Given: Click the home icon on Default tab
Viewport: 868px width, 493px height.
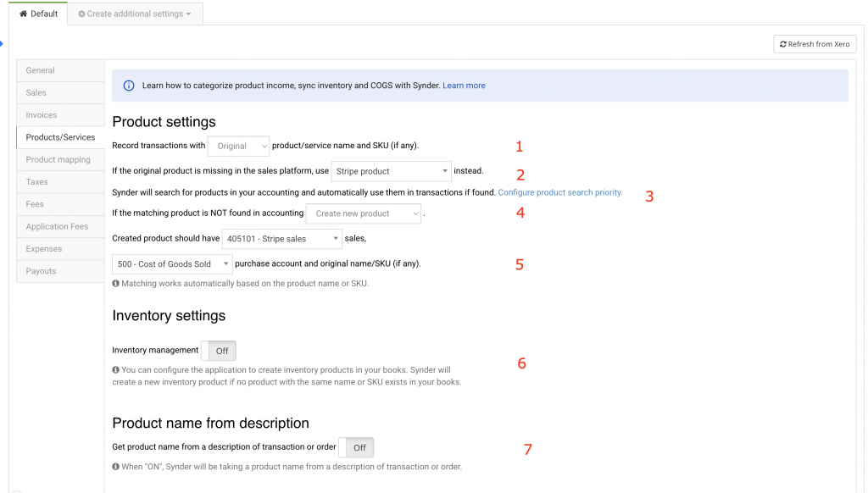Looking at the screenshot, I should [x=24, y=14].
